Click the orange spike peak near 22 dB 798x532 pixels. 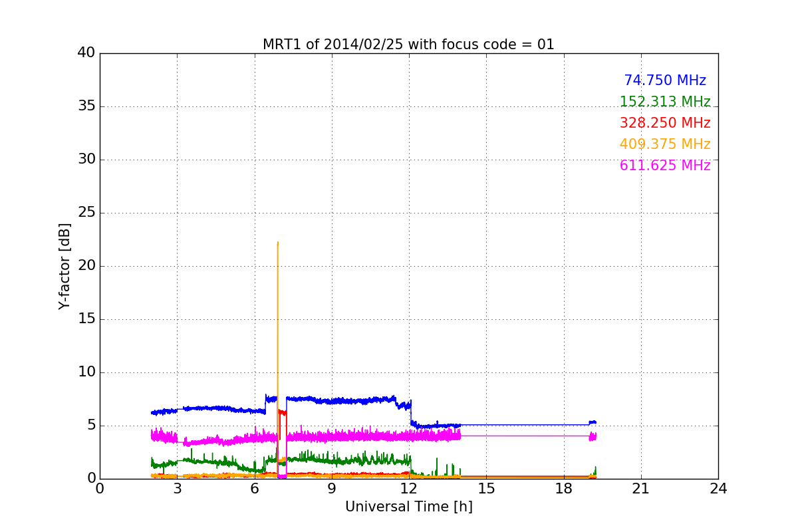point(277,243)
